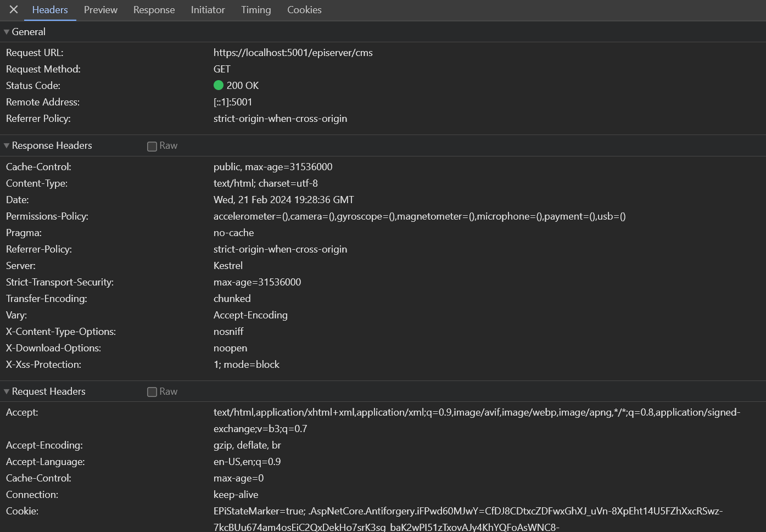Screen dimensions: 766x532
Task: Click the Cookie header value text
Action: pyautogui.click(x=467, y=511)
